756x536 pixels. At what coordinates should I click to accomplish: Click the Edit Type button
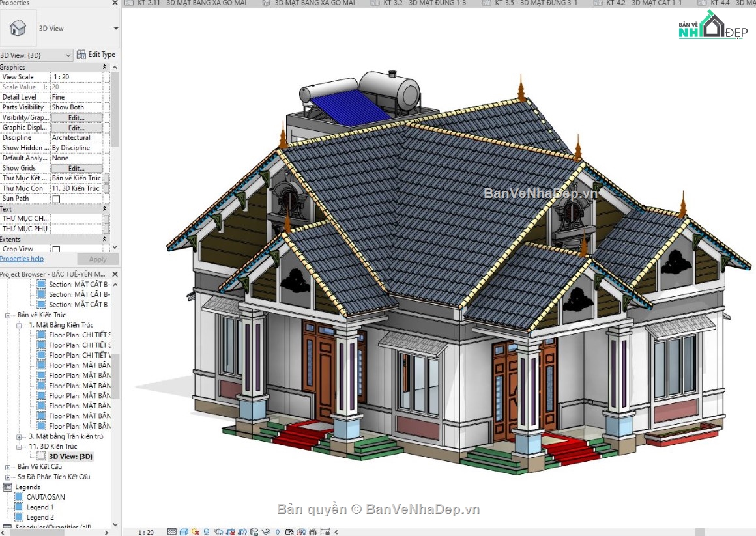96,55
